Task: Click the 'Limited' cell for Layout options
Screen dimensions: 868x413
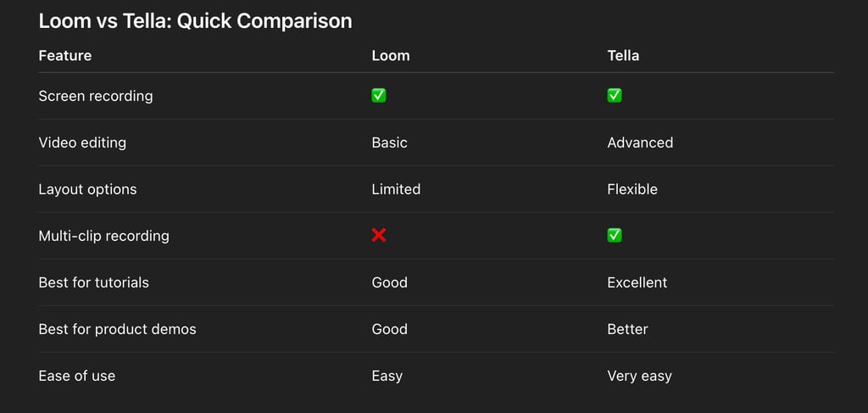Action: (396, 189)
